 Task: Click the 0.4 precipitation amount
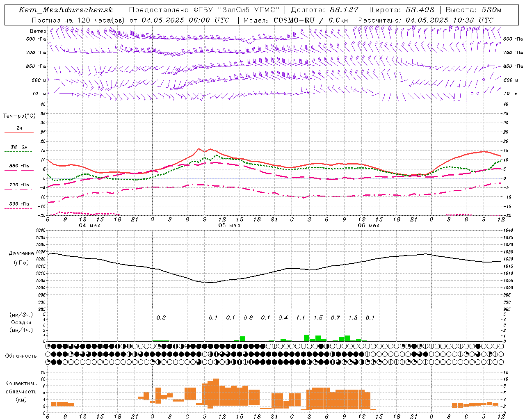coord(283,317)
